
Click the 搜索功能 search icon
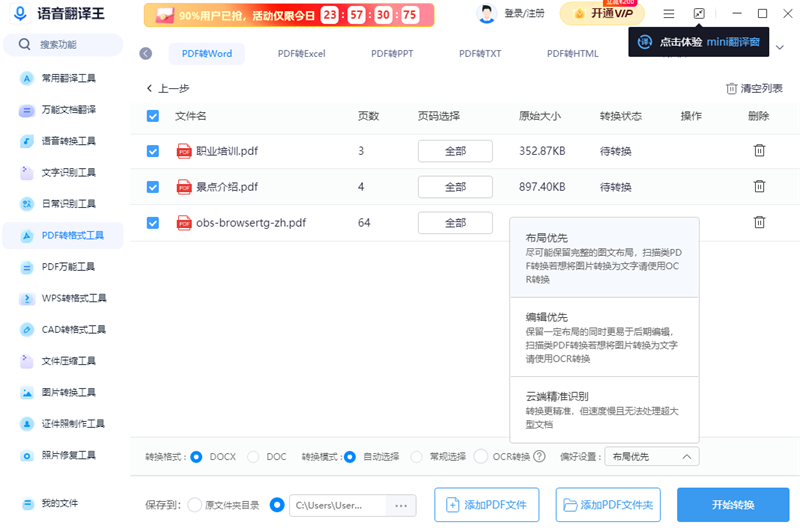click(x=23, y=45)
